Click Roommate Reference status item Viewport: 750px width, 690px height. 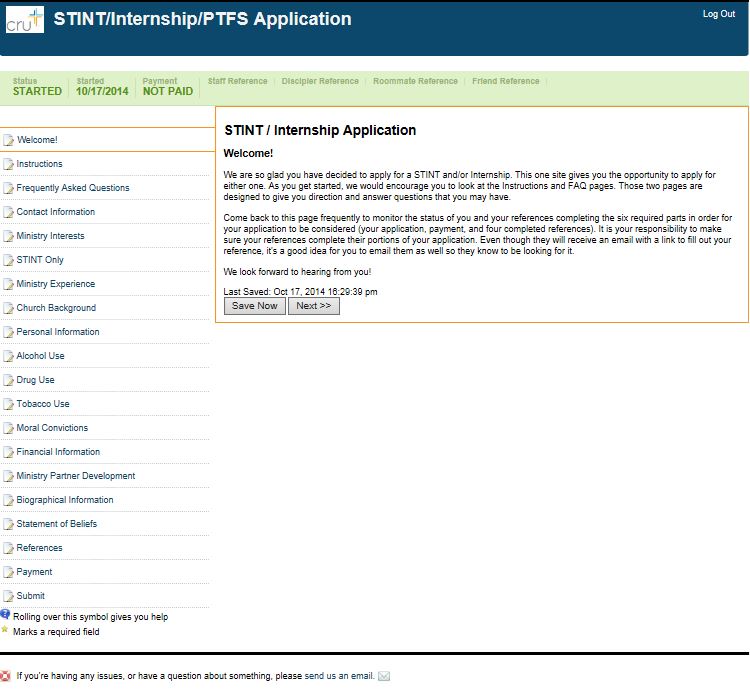point(415,81)
